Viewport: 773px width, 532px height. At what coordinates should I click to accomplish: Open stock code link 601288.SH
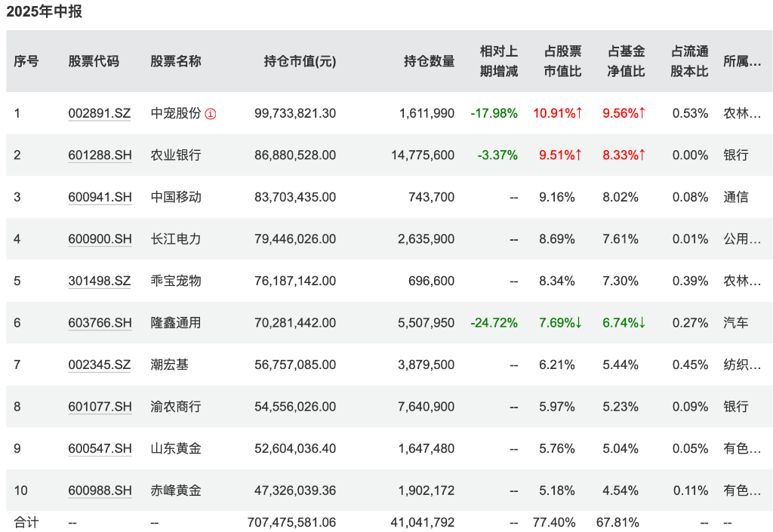pos(100,155)
